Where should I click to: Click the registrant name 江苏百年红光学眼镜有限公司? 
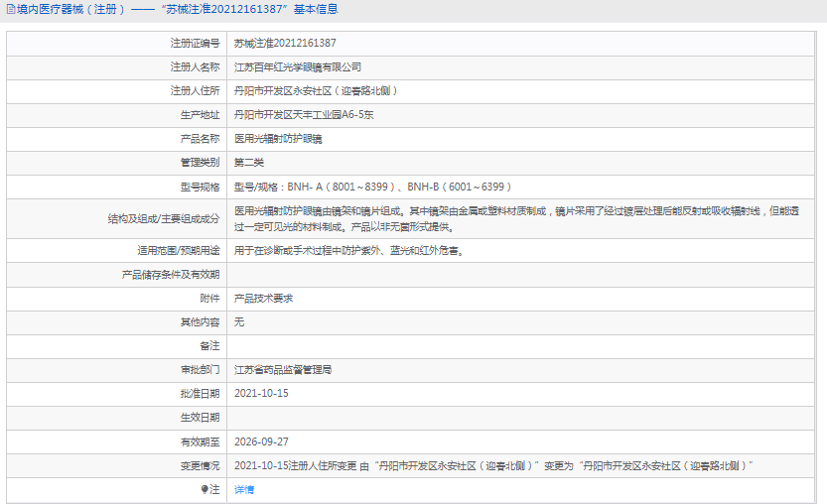(297, 67)
